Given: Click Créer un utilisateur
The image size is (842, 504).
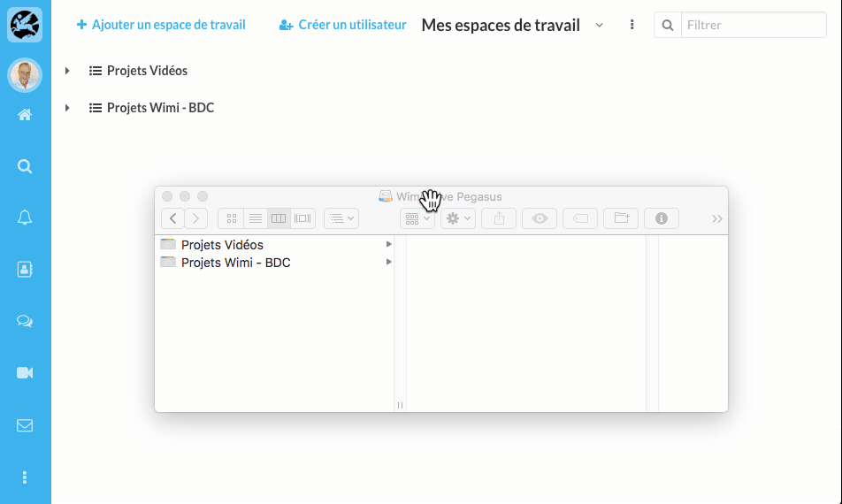Looking at the screenshot, I should point(343,26).
